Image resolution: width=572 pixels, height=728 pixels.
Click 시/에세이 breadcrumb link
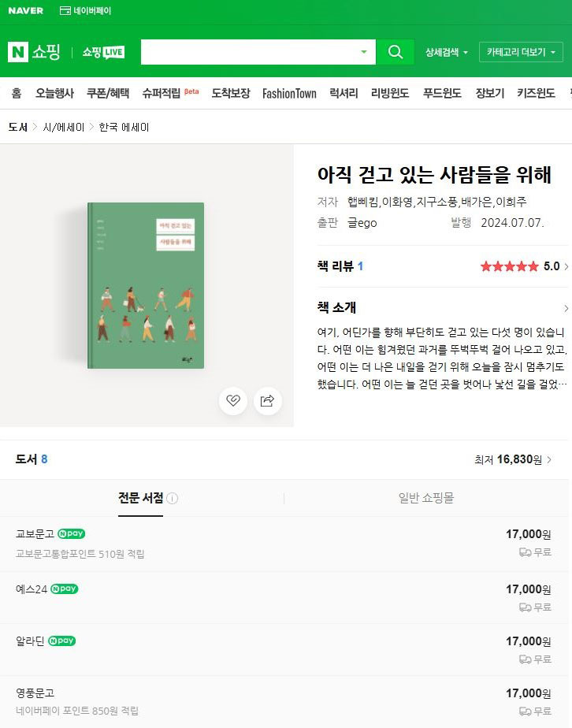(64, 127)
